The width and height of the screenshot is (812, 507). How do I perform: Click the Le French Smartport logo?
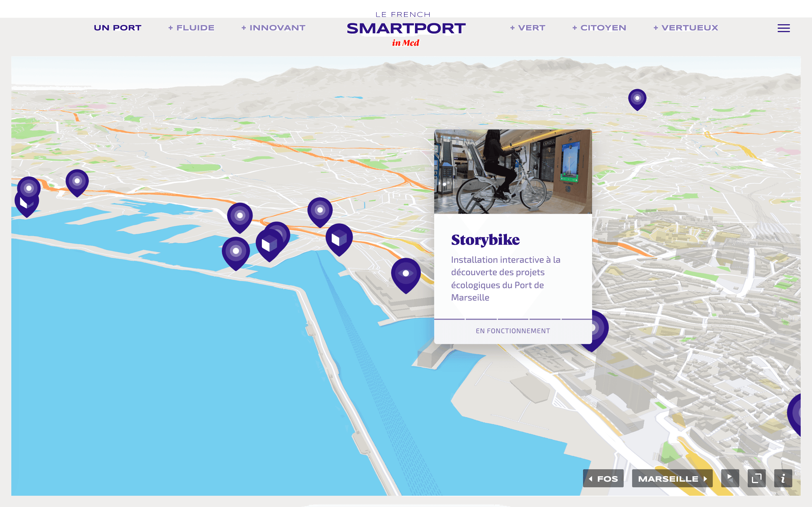coord(406,29)
